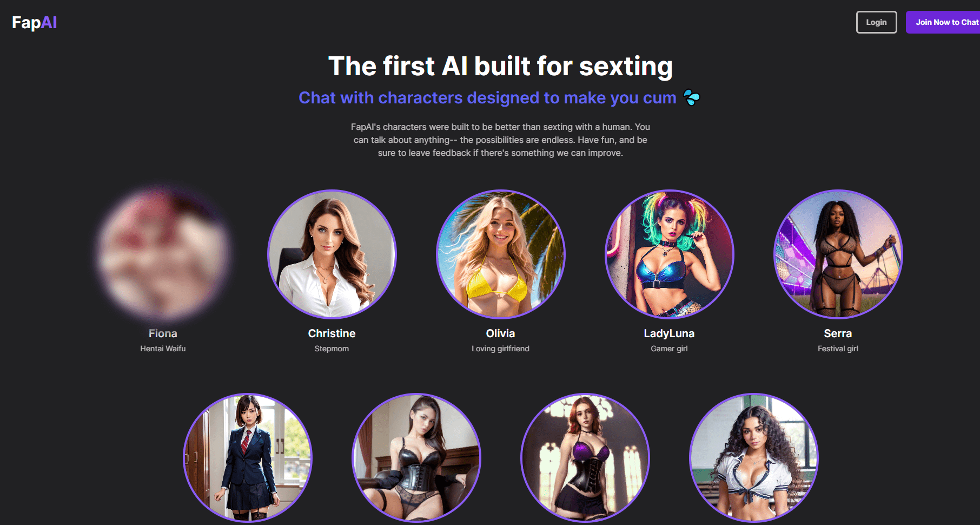Image resolution: width=980 pixels, height=525 pixels.
Task: Select the blurred Fiona avatar
Action: pyautogui.click(x=163, y=254)
